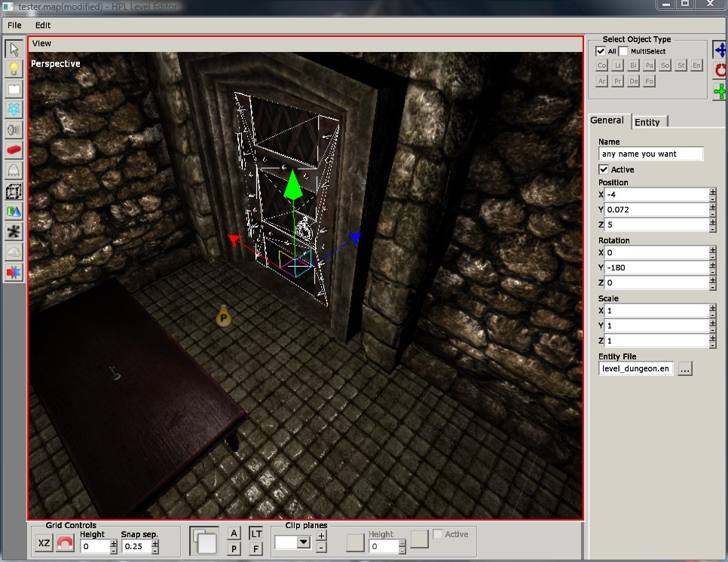This screenshot has height=562, width=728.
Task: Switch to the green scale mode icon
Action: pos(720,91)
